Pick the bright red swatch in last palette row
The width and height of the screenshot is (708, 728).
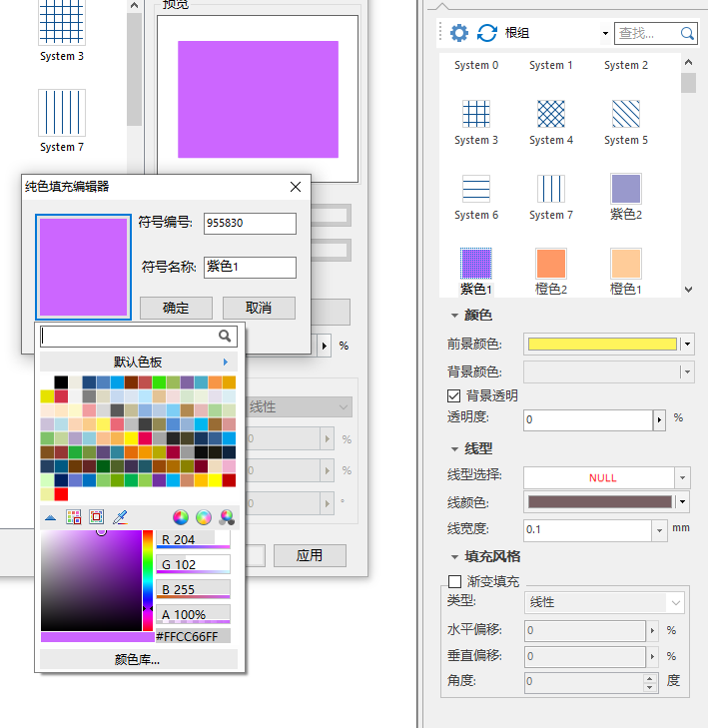[x=61, y=494]
